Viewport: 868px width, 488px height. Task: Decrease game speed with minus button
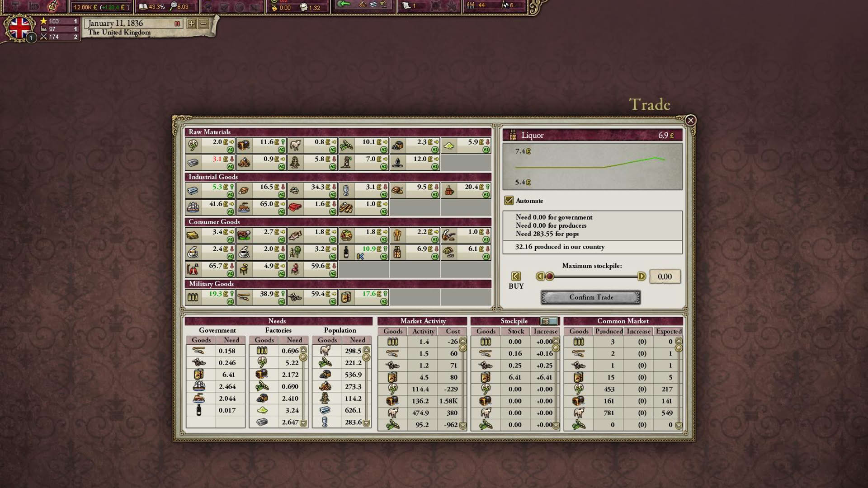pyautogui.click(x=203, y=23)
